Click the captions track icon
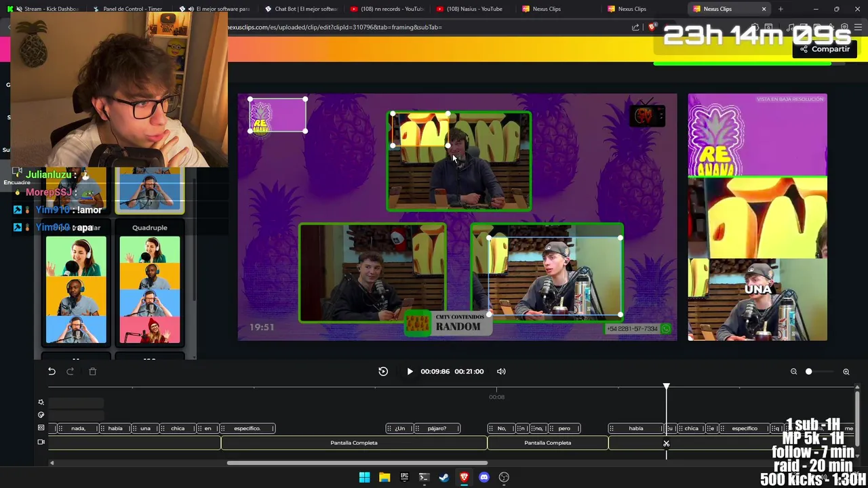868x488 pixels. [41, 428]
